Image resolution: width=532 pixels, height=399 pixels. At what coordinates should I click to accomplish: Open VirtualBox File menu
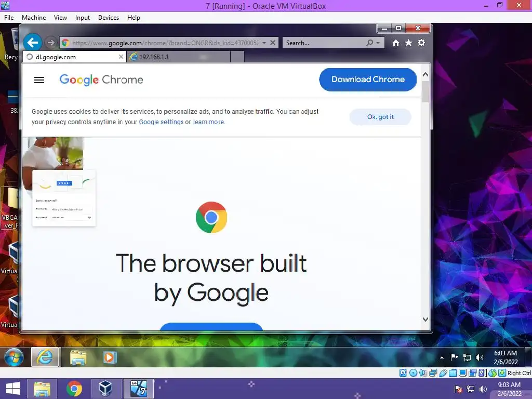click(9, 18)
